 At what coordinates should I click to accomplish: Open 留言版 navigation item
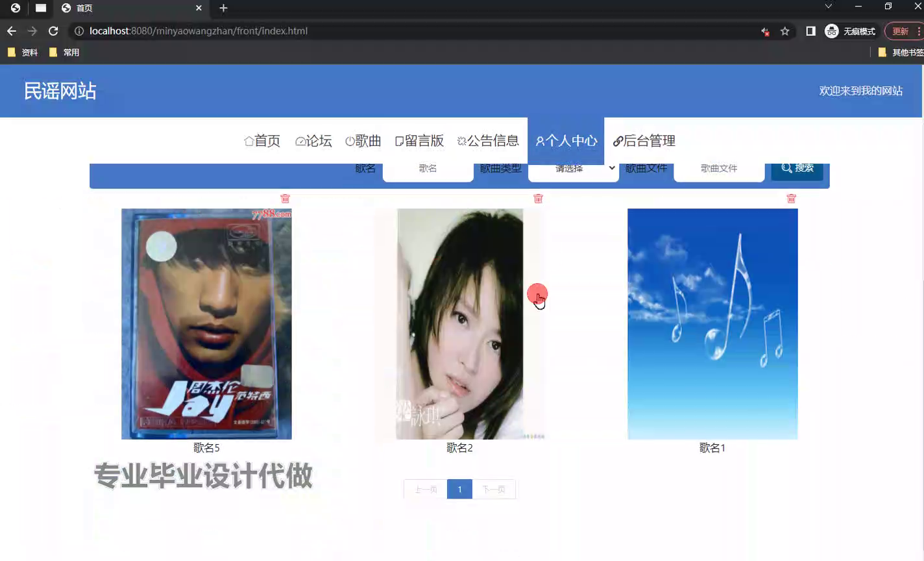(419, 141)
